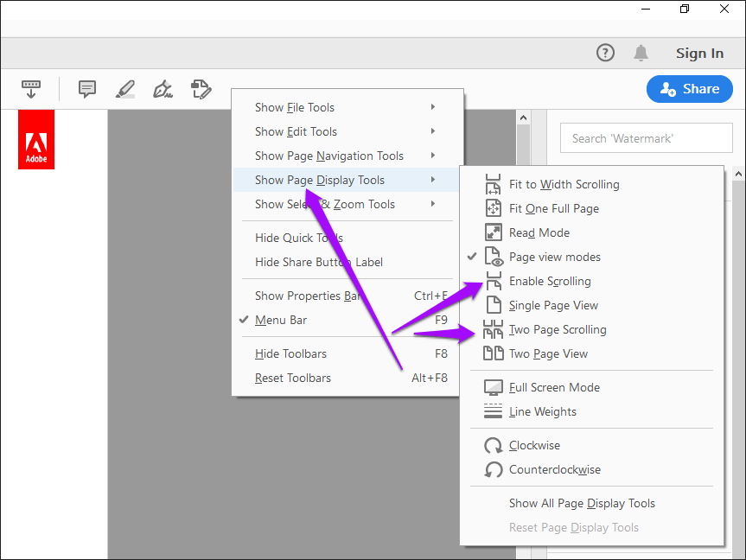Choose Hide Toolbars from context menu

click(290, 353)
